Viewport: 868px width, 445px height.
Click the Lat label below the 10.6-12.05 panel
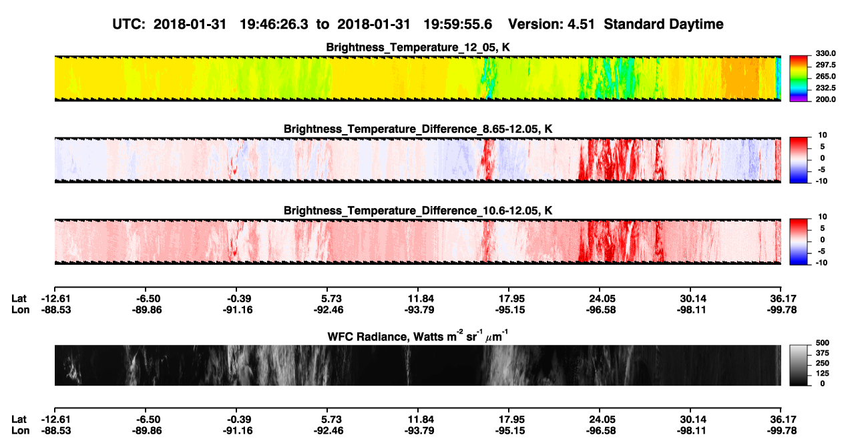tap(19, 298)
